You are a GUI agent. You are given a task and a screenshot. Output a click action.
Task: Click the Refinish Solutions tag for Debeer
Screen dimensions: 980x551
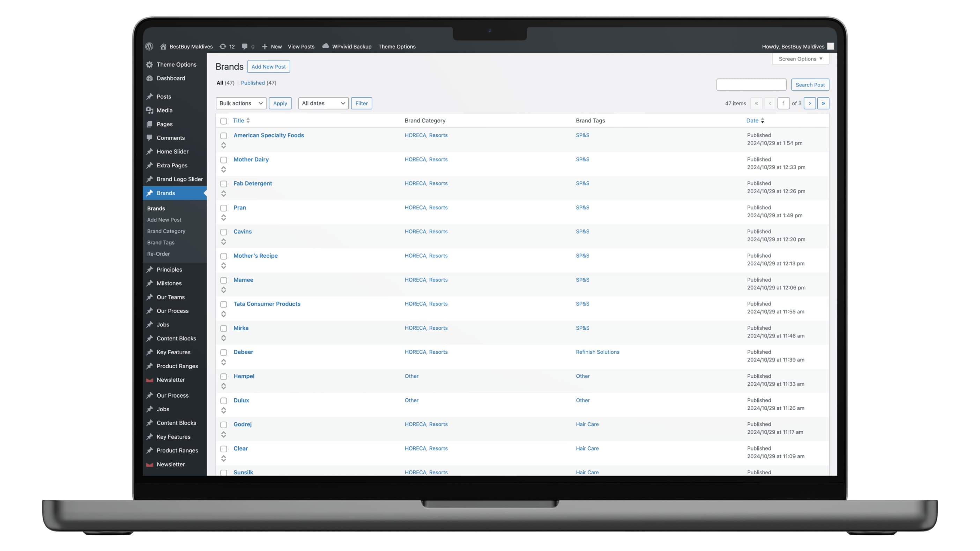pyautogui.click(x=597, y=352)
